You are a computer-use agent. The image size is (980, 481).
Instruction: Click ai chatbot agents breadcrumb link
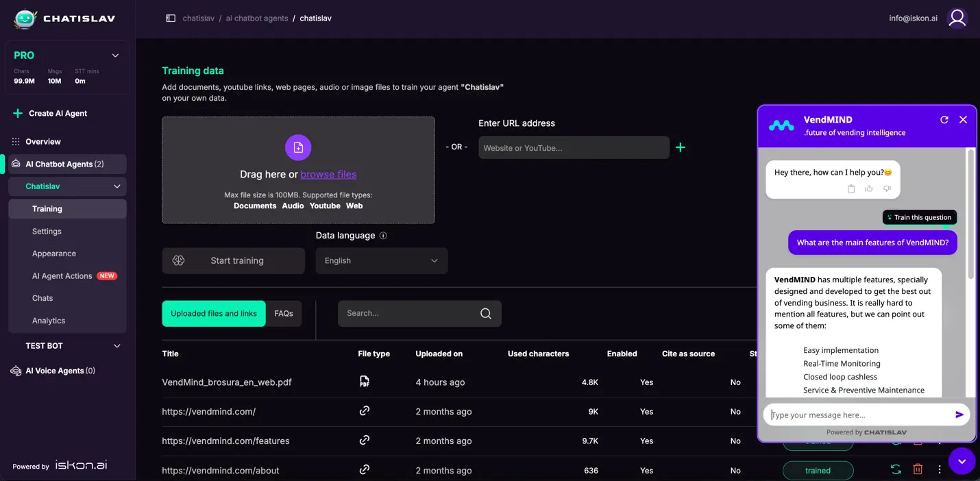(257, 18)
